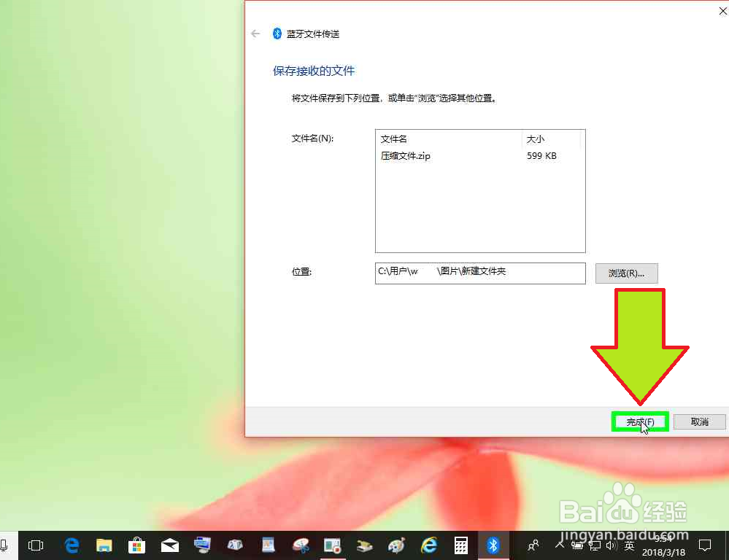This screenshot has height=560, width=729.
Task: Open the Mail app from taskbar
Action: point(170,545)
